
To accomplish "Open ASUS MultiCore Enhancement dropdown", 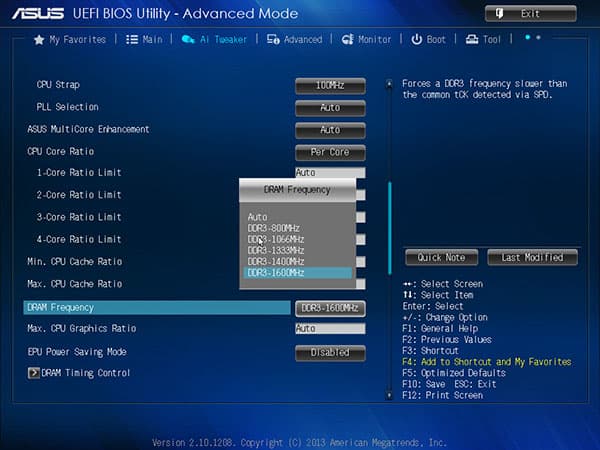I will click(330, 130).
